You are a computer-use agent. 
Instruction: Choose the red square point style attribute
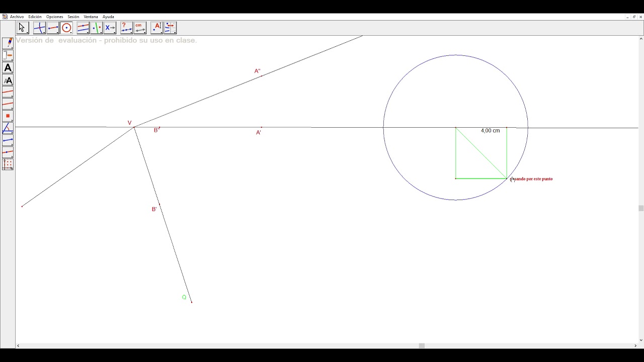click(x=8, y=116)
